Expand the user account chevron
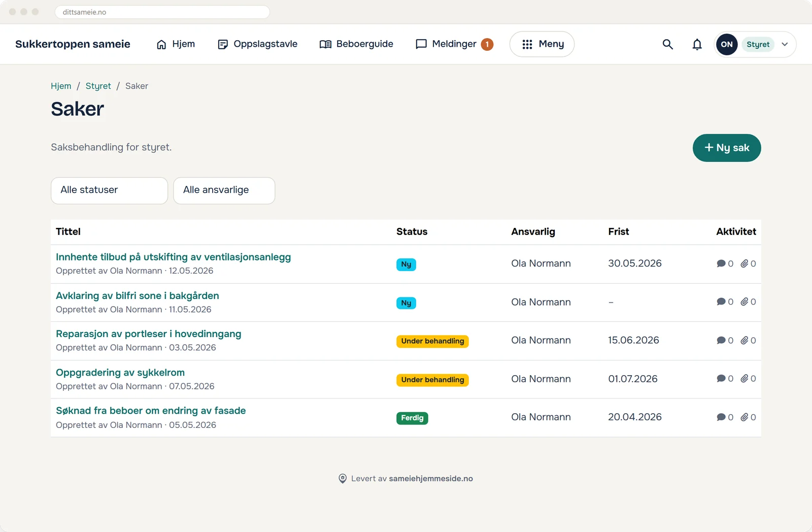Screen dimensions: 812x532 click(785, 44)
